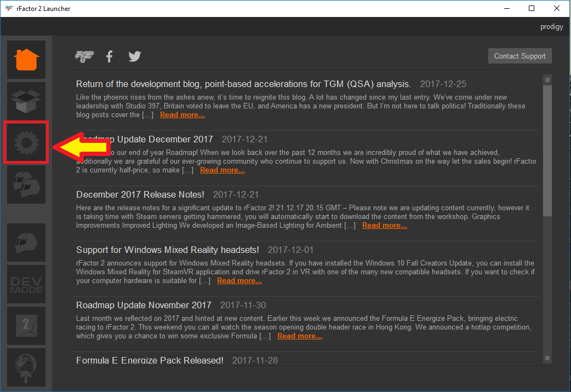
Task: Launch the DEV MODE icon
Action: point(26,284)
